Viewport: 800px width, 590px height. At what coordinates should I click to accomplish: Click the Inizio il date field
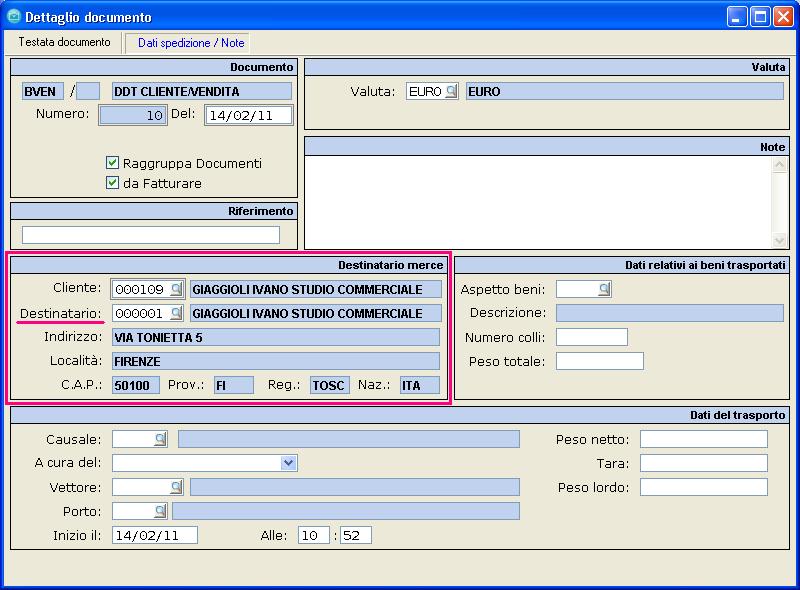(155, 535)
